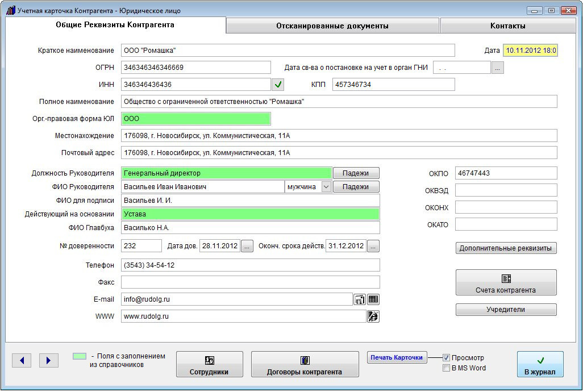Click the ФИО для подписи field

point(250,201)
